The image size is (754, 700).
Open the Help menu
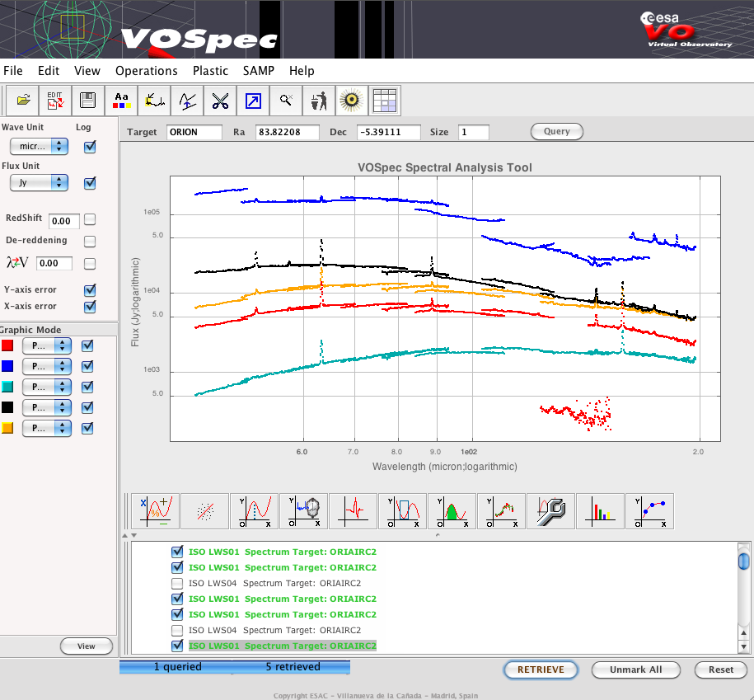[302, 71]
